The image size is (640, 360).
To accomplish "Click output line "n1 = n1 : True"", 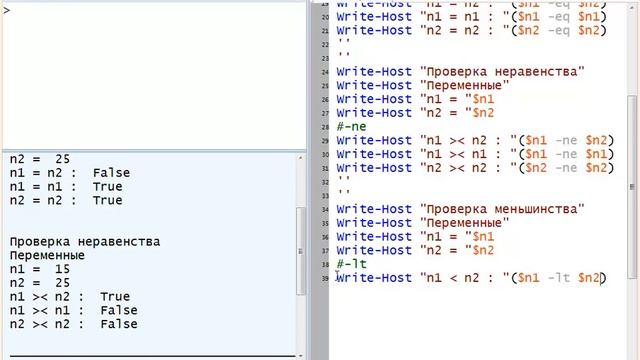I will (x=66, y=187).
